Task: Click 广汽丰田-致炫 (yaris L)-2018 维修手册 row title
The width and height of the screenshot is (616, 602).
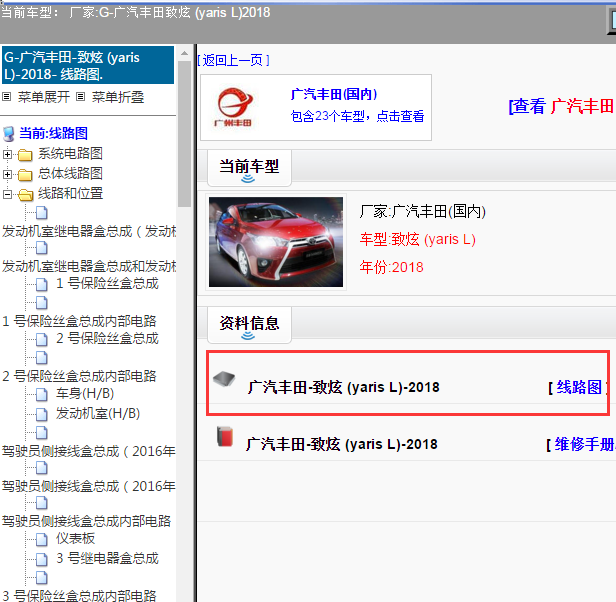Action: coord(342,444)
